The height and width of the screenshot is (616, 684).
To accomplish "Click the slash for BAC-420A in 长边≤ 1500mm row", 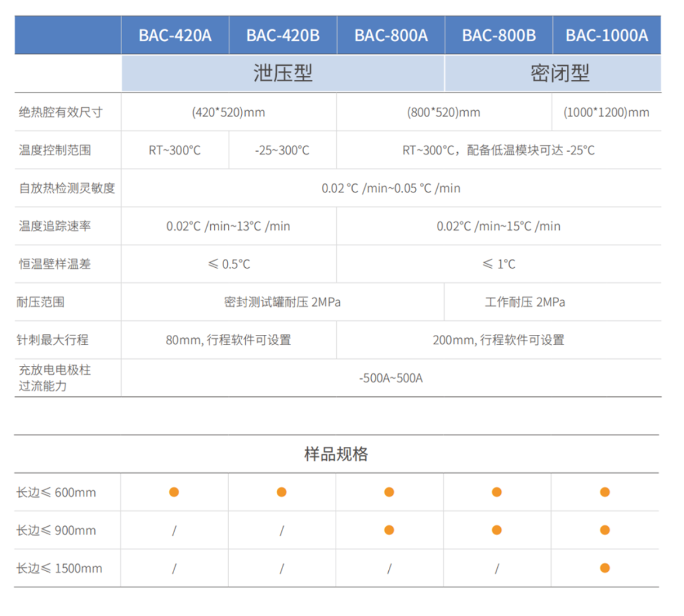I will [174, 569].
